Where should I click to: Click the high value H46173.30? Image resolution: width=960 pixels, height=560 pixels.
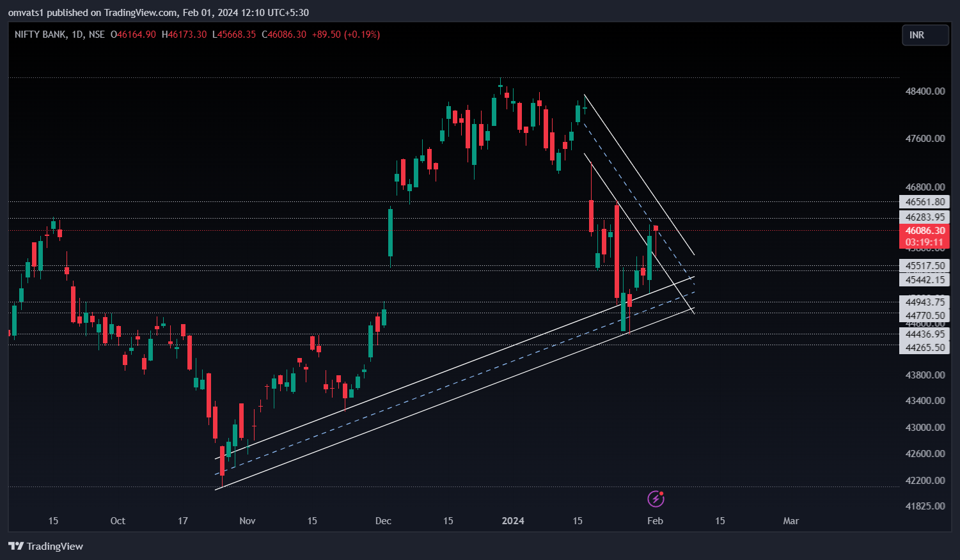pyautogui.click(x=184, y=35)
